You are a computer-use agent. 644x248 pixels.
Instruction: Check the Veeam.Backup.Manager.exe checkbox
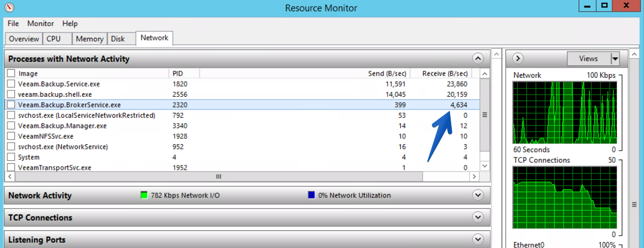[x=11, y=126]
